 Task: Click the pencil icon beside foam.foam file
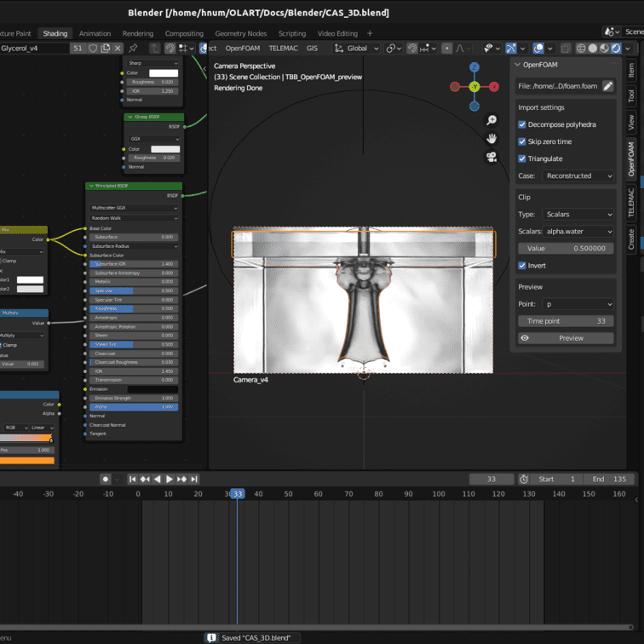[607, 86]
